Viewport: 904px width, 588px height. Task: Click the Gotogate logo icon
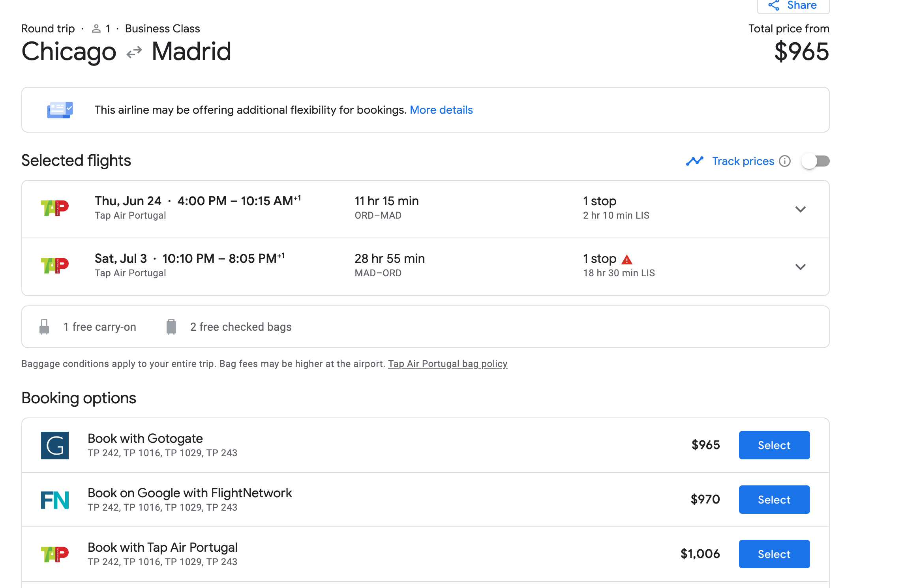[55, 446]
